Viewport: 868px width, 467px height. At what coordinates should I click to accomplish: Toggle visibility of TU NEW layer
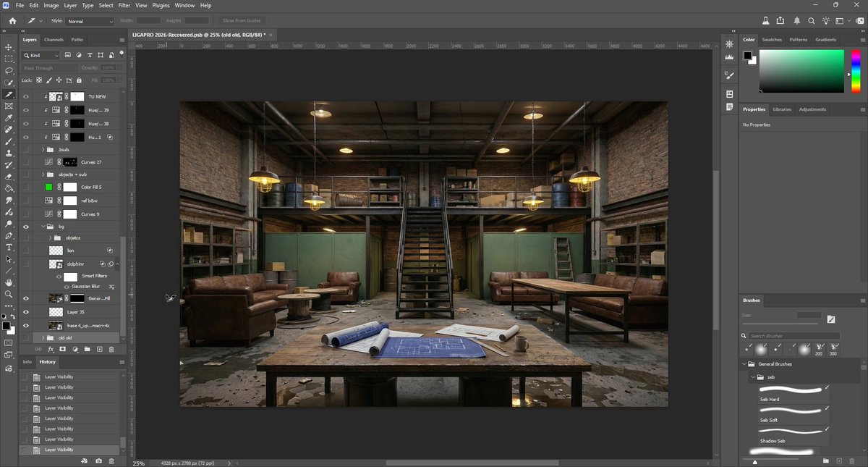point(26,97)
